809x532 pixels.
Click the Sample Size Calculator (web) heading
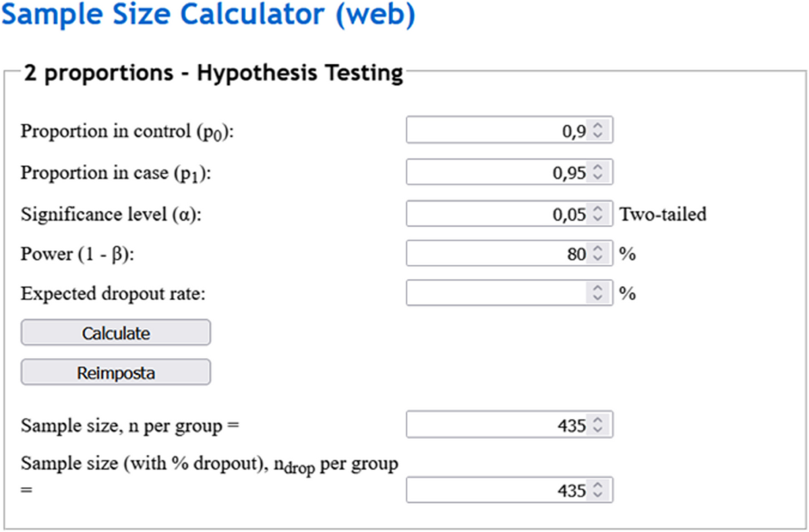208,16
